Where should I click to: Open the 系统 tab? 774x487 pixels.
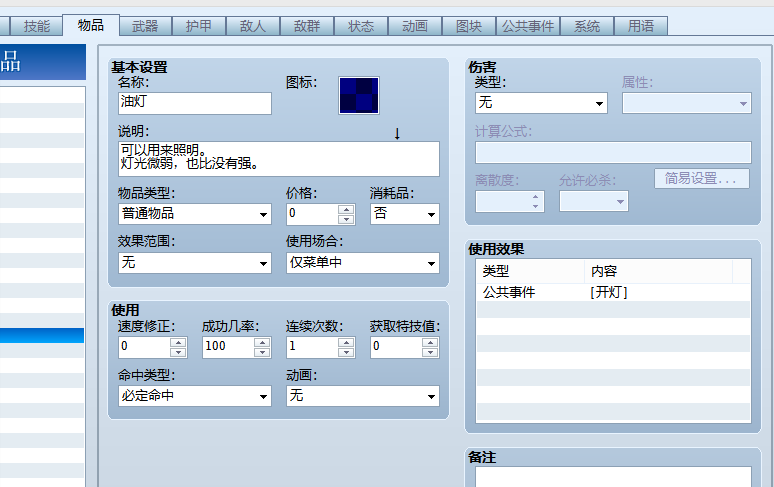[x=587, y=26]
